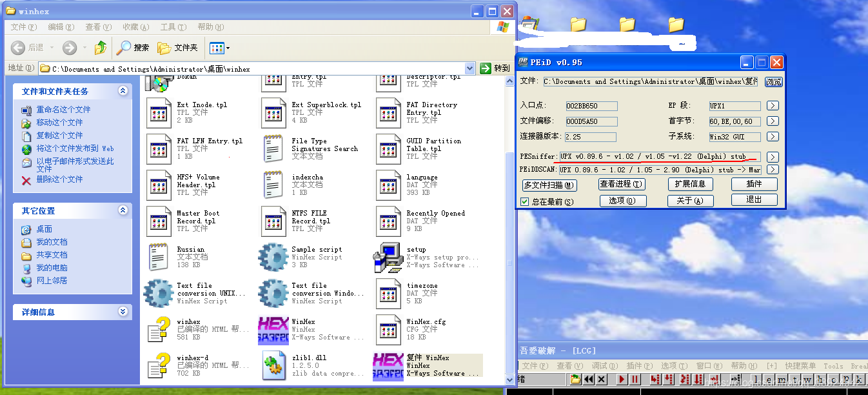Viewport: 868px width, 395px height.
Task: Click arrow button next to 首字节 field
Action: [x=773, y=121]
